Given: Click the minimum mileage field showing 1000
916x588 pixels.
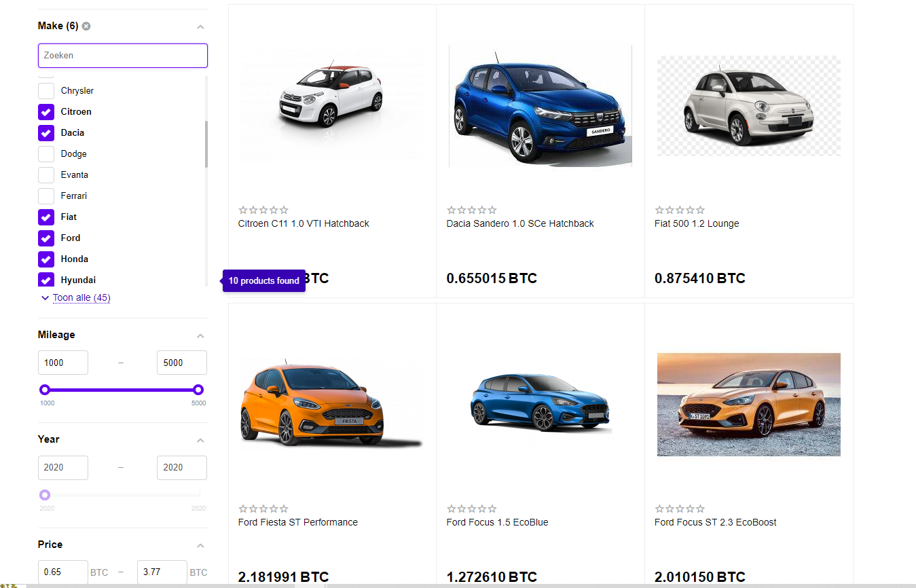Looking at the screenshot, I should tap(63, 363).
